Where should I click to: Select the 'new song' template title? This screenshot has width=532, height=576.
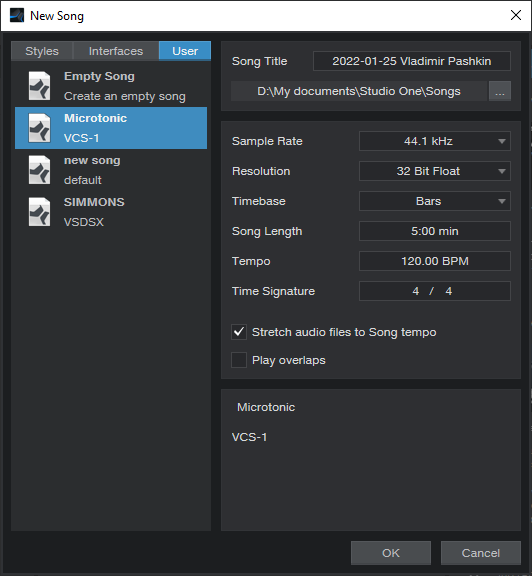[x=92, y=161]
